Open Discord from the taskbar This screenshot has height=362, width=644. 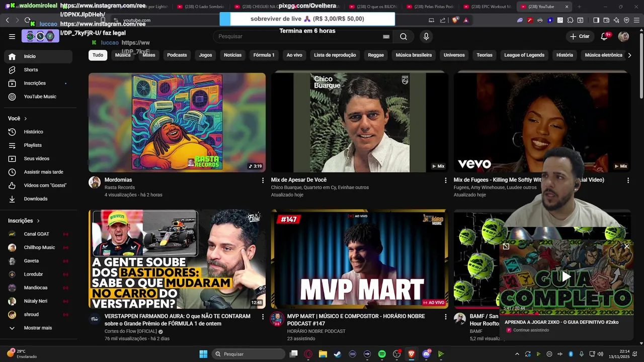tap(426, 354)
